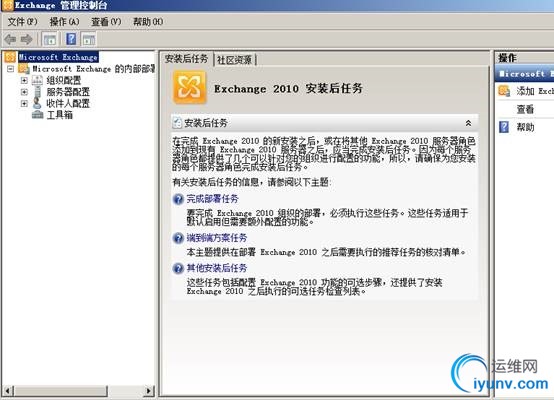This screenshot has height=400, width=554.
Task: Click tree pane scrollbar left arrow
Action: pyautogui.click(x=8, y=390)
